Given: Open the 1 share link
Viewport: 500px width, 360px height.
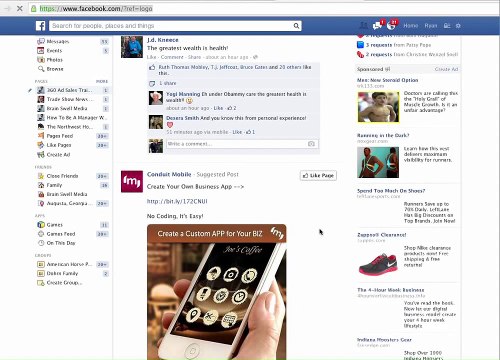Looking at the screenshot, I should pyautogui.click(x=167, y=83).
